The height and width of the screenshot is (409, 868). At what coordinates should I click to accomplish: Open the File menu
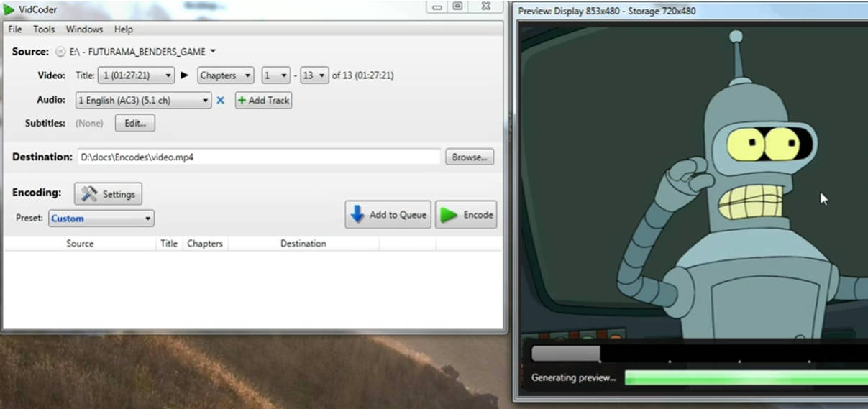click(x=15, y=29)
